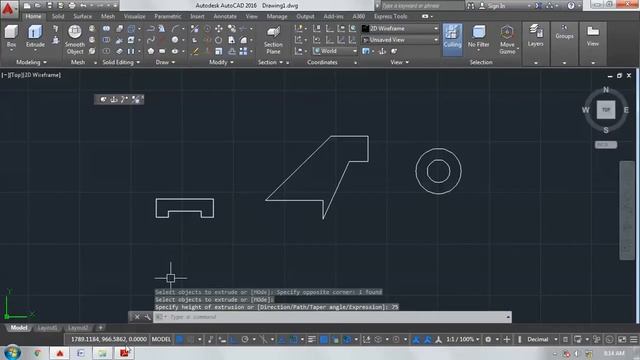Toggle polar tracking in status bar
This screenshot has width=640, height=360.
click(245, 340)
